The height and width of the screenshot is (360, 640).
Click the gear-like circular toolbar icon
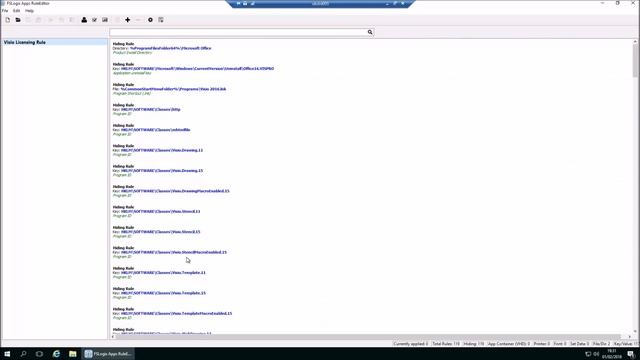(150, 20)
